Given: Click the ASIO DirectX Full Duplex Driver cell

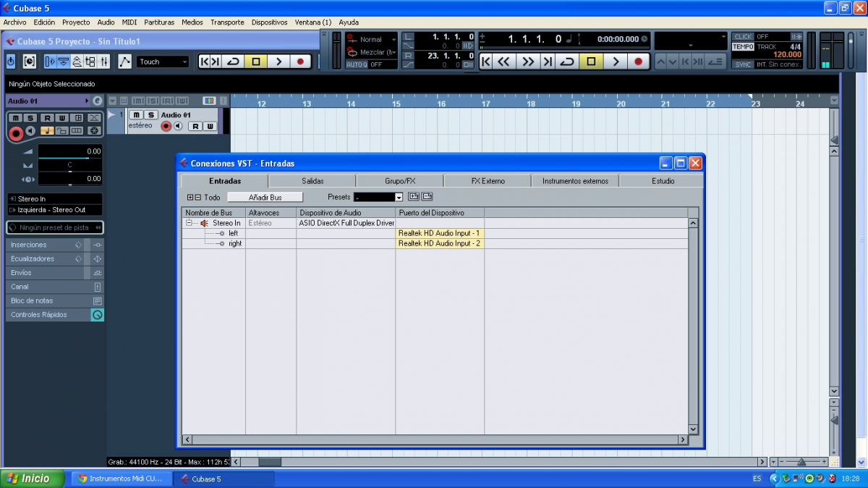Looking at the screenshot, I should pyautogui.click(x=346, y=223).
